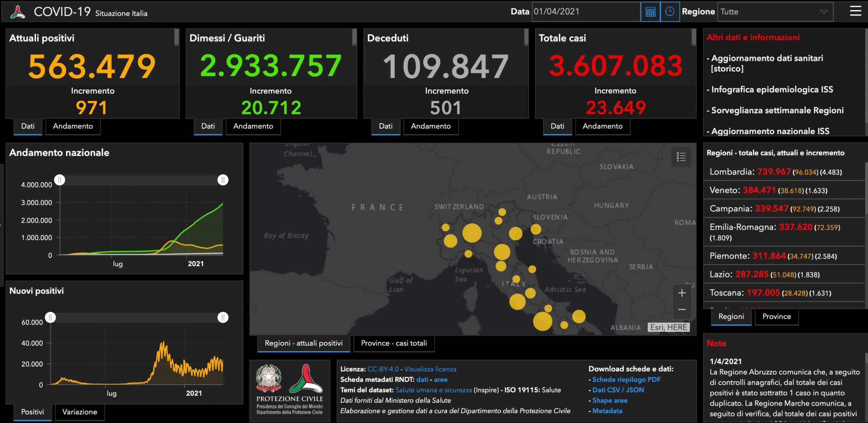868x423 pixels.
Task: Switch Attuali positivi panel to Andamento
Action: click(x=73, y=126)
